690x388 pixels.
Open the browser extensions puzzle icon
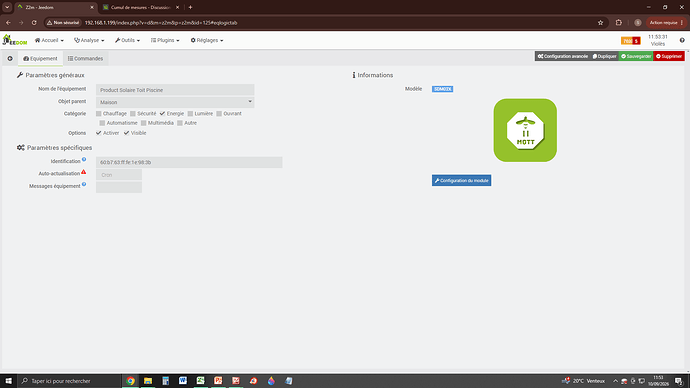tap(619, 22)
